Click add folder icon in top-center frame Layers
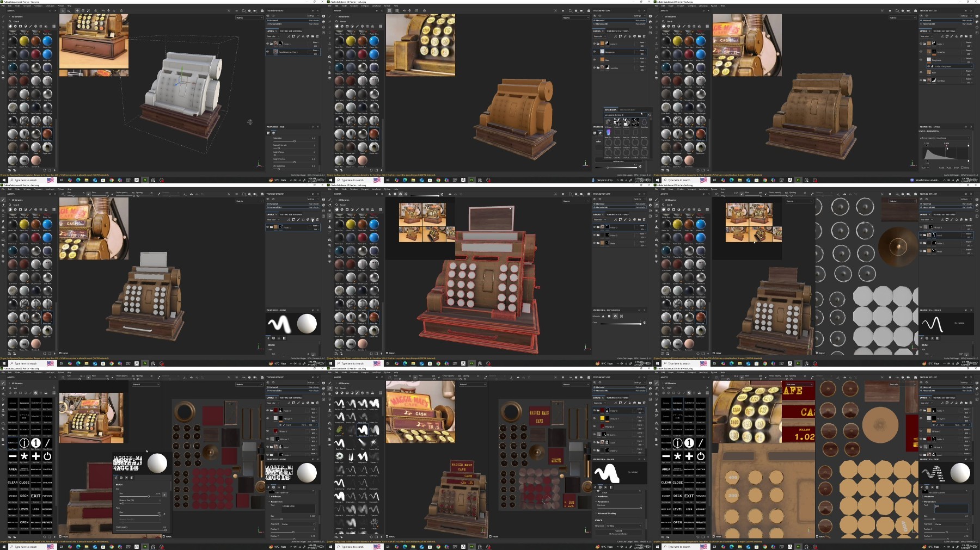Viewport: 980px width, 550px height. [x=639, y=36]
